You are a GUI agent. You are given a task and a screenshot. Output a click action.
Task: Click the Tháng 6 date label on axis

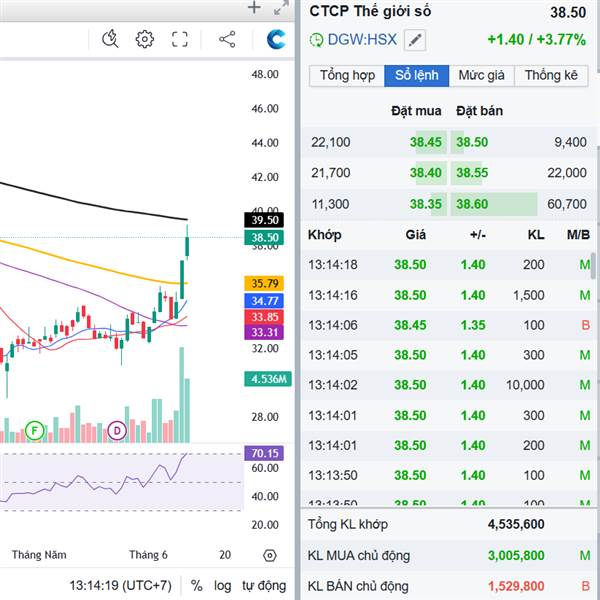[148, 555]
